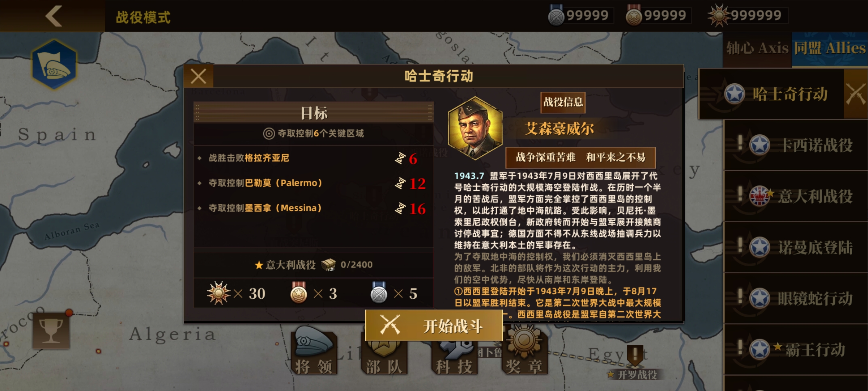
Task: Select 卡西诺战役 from campaign list
Action: (796, 146)
